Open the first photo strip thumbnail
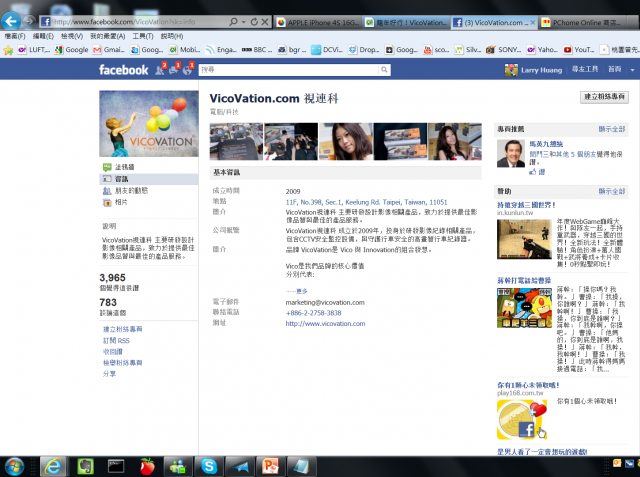This screenshot has width=640, height=477. click(x=236, y=141)
